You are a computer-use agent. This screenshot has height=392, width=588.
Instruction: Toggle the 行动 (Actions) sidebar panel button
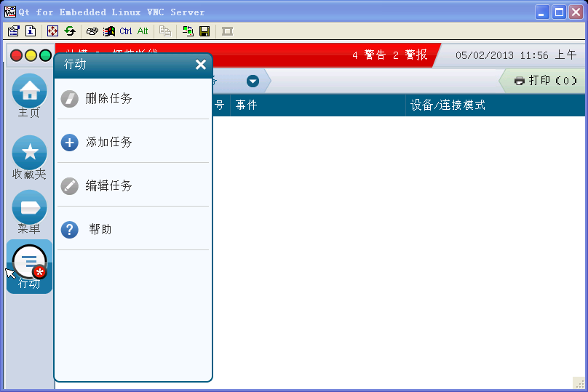coord(29,267)
